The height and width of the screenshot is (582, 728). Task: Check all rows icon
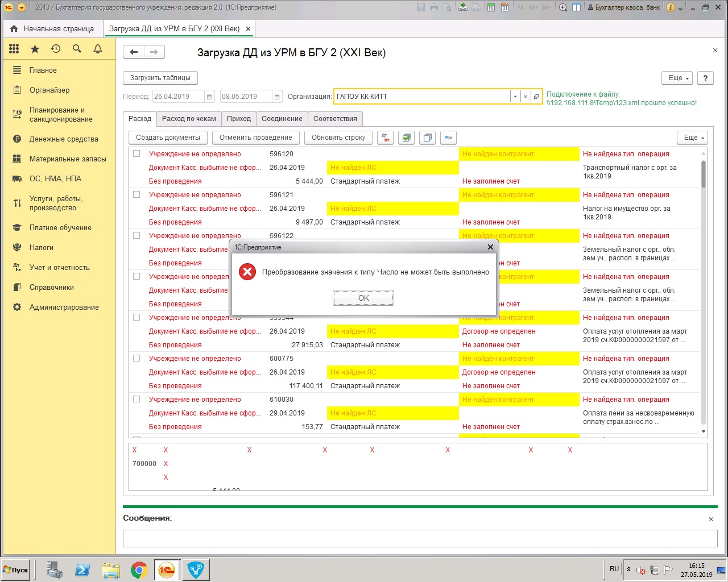406,138
